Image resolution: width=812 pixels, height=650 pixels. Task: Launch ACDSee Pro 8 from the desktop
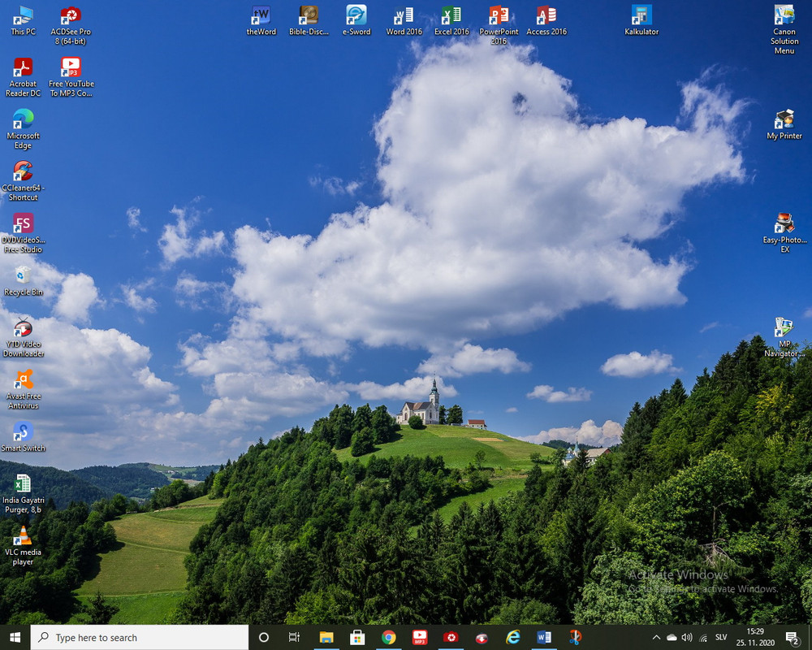click(x=71, y=25)
